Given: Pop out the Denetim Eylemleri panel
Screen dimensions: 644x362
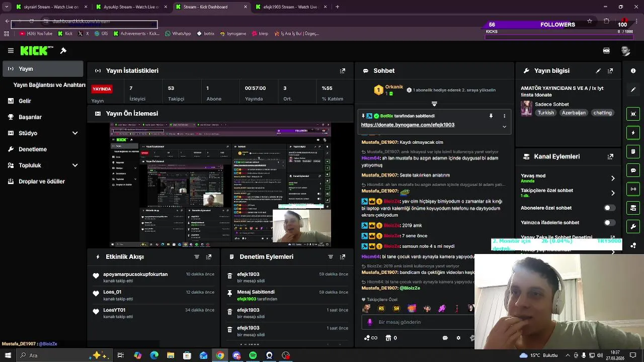Looking at the screenshot, I should [x=343, y=257].
